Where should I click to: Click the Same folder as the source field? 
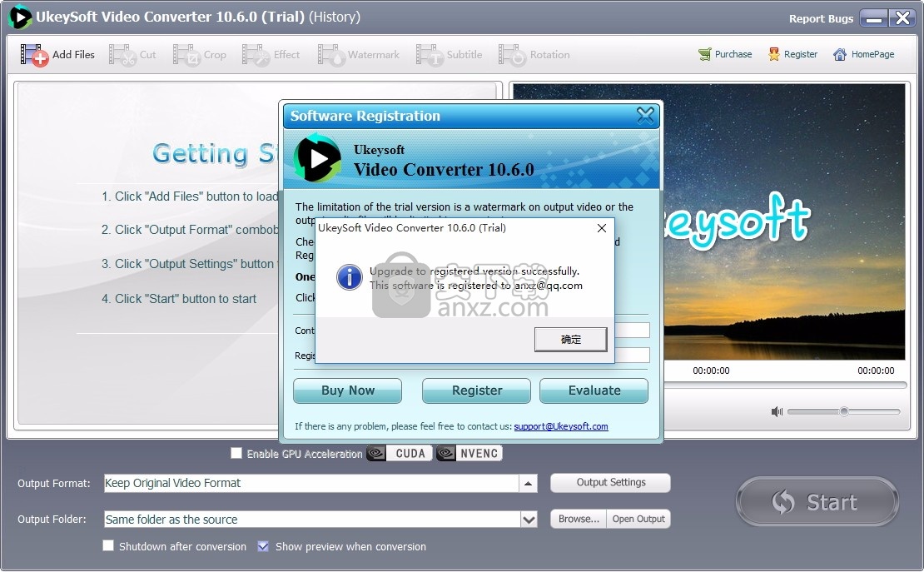(x=312, y=520)
